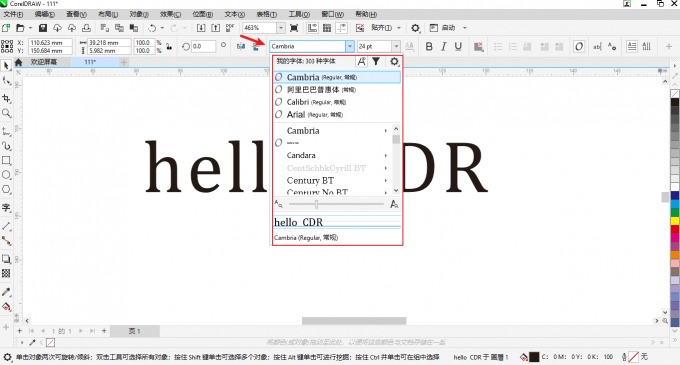Open the Font name dropdown arrow
This screenshot has width=680, height=365.
click(x=350, y=46)
